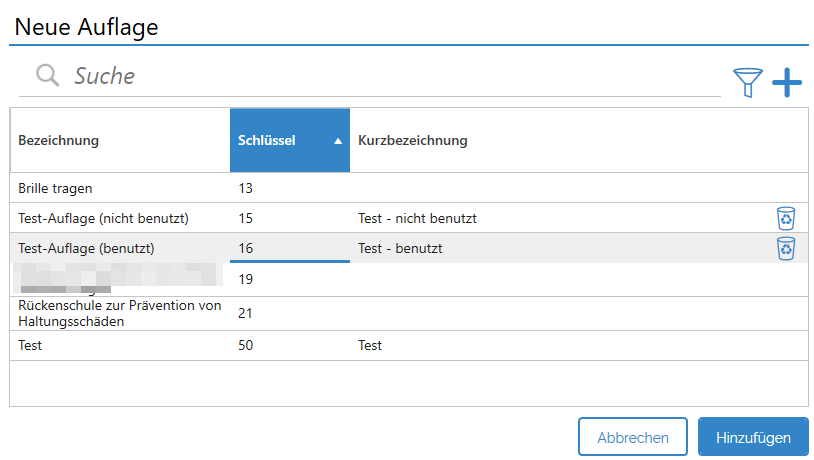The height and width of the screenshot is (460, 814).
Task: Focus the Suche search field
Action: coord(390,76)
